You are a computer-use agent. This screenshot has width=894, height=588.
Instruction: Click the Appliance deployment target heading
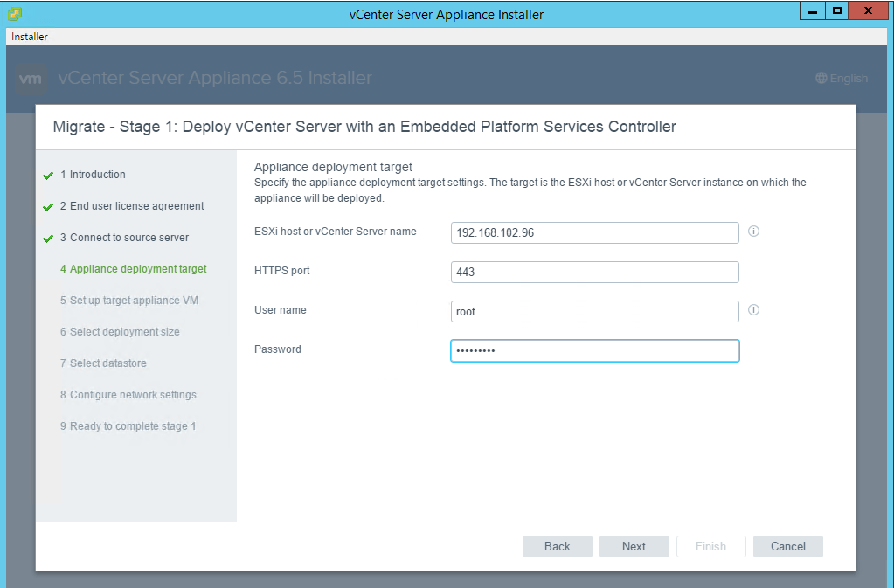coord(333,167)
